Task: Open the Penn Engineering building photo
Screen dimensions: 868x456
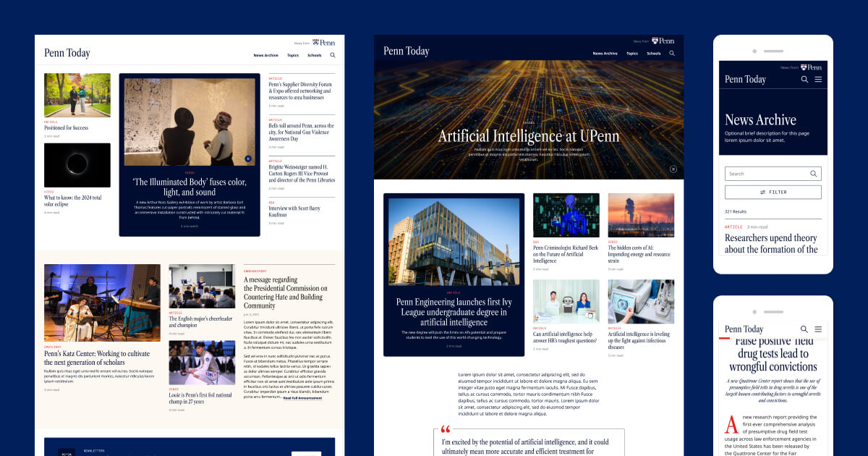Action: coord(454,242)
